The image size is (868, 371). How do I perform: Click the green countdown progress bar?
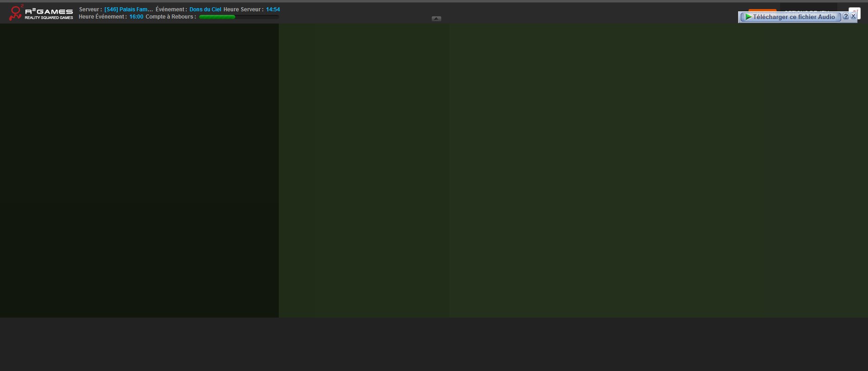217,17
